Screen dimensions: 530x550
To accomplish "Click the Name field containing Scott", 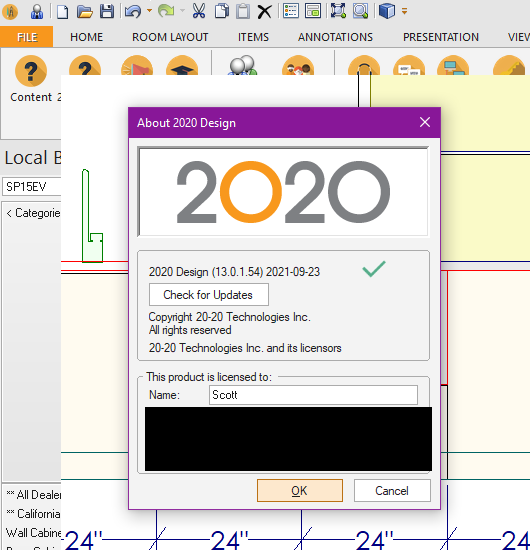I will (313, 395).
